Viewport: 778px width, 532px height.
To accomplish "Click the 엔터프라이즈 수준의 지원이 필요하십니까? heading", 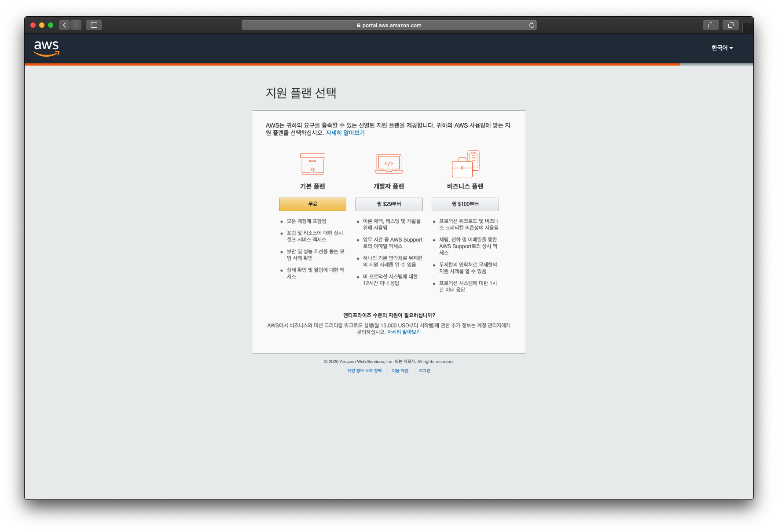I will coord(389,316).
